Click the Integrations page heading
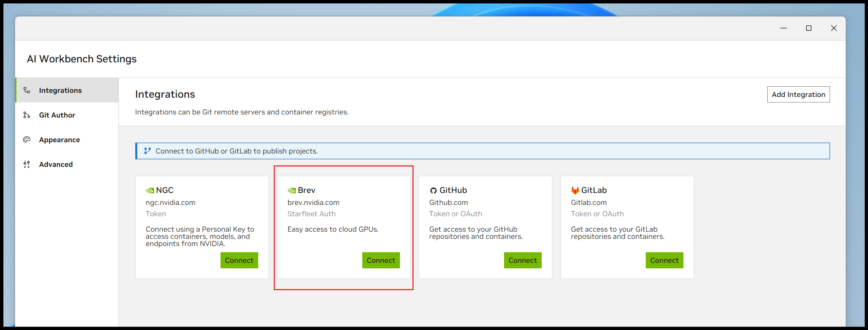 (165, 94)
